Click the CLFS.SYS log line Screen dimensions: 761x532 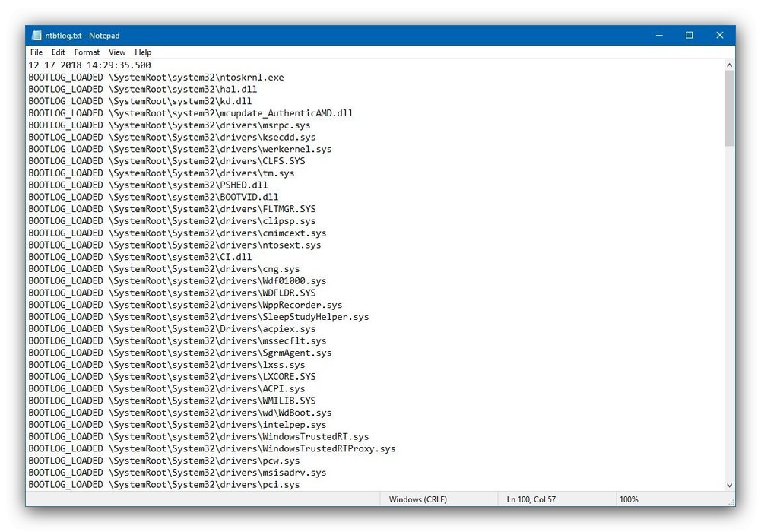pyautogui.click(x=167, y=161)
